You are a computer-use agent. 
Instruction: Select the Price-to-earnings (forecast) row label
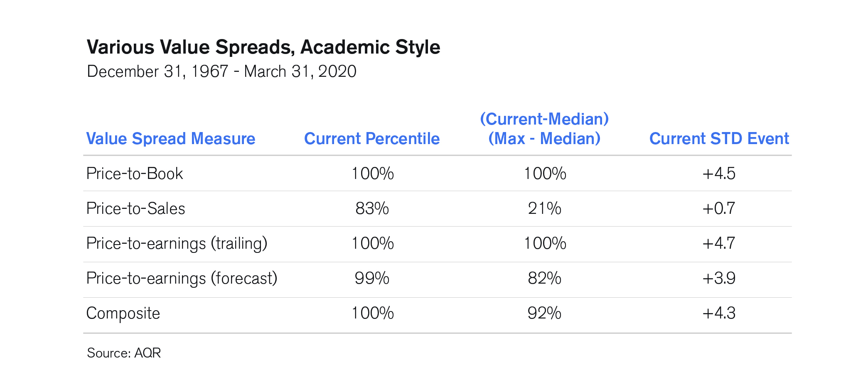click(182, 279)
